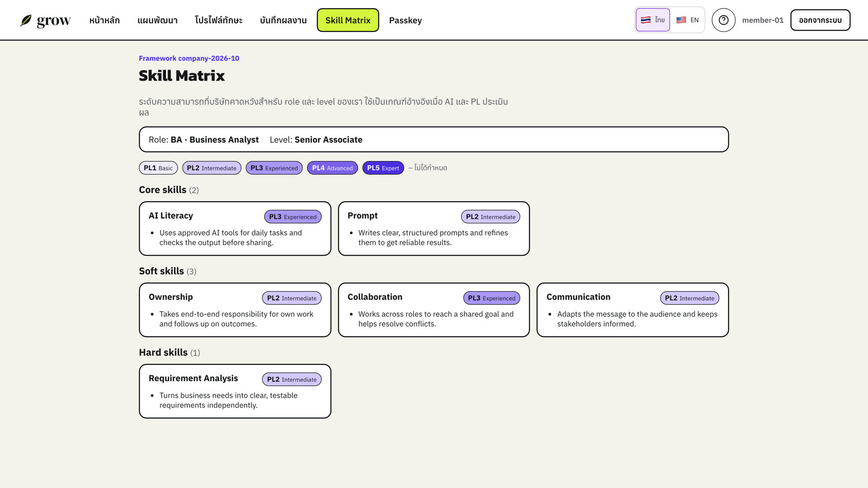Screen dimensions: 868x488
Task: Click the PL4 Advanced legend chip
Action: pos(333,168)
